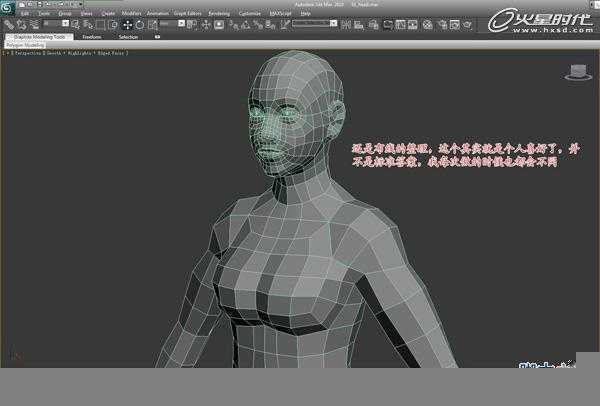Image resolution: width=600 pixels, height=406 pixels.
Task: Activate the Select Object tool
Action: [x=76, y=25]
